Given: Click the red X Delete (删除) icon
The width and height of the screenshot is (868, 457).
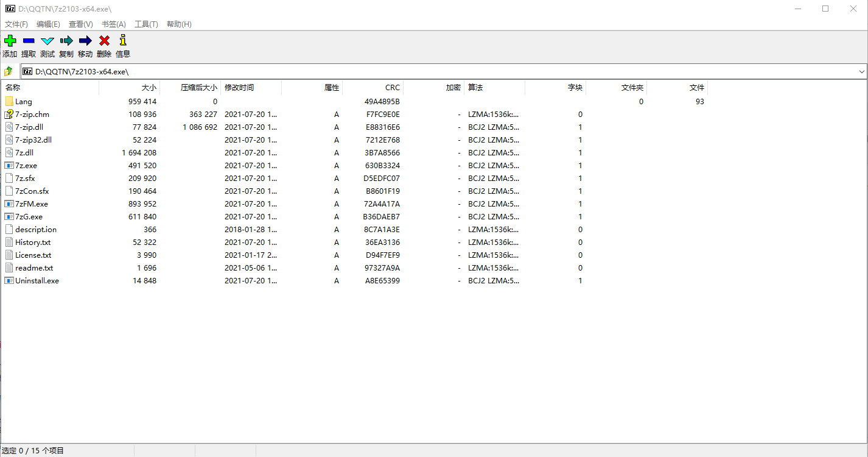Looking at the screenshot, I should [x=104, y=41].
